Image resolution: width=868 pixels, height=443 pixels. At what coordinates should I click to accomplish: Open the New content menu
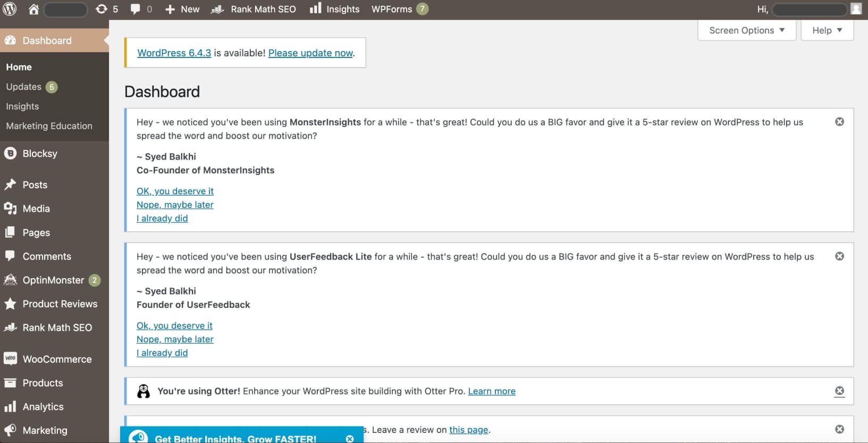tap(182, 9)
